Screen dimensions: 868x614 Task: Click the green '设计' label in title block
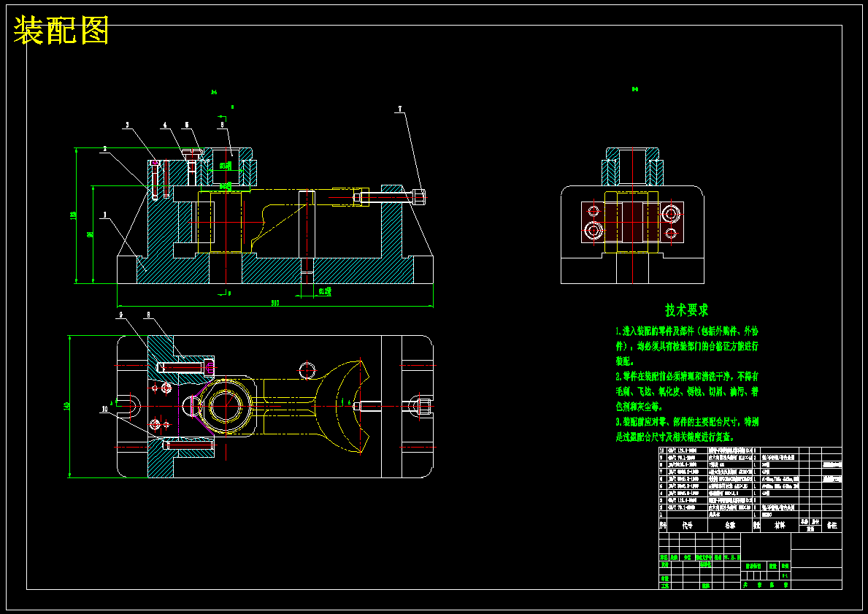(664, 565)
